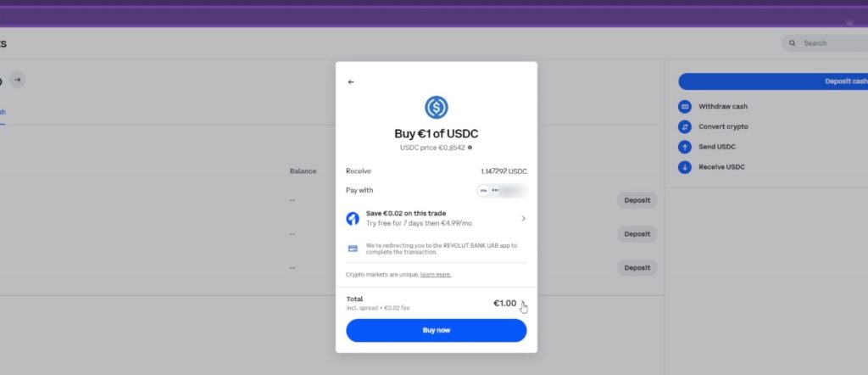Click the last Deposit button in balance list

[637, 268]
